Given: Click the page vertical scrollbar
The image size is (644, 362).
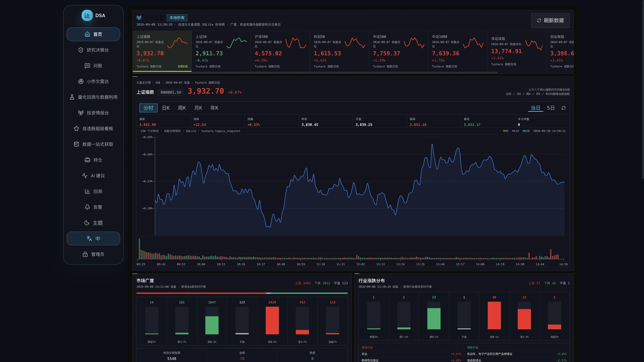Looking at the screenshot, I should [x=643, y=90].
